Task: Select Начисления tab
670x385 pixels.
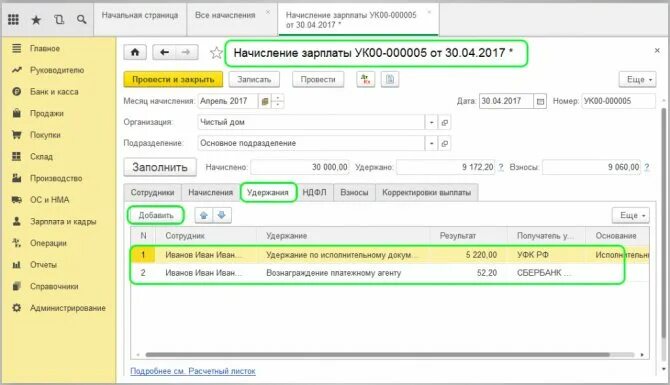Action: pyautogui.click(x=211, y=193)
